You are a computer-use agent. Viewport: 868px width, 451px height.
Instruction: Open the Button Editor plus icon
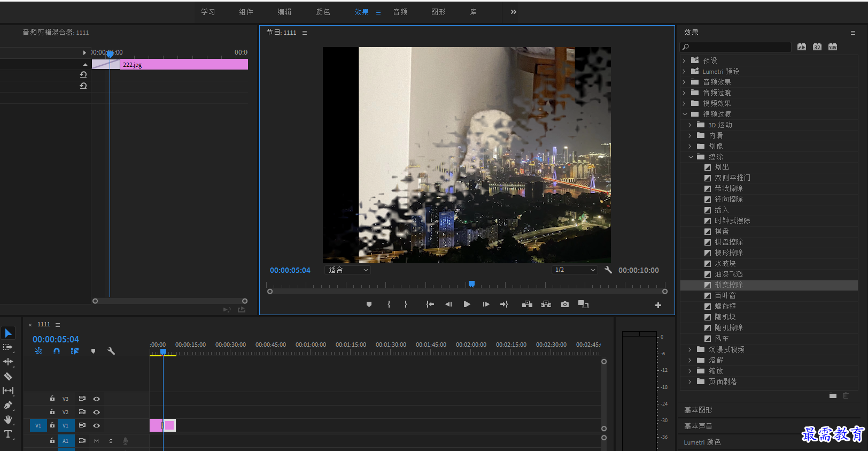pos(658,305)
